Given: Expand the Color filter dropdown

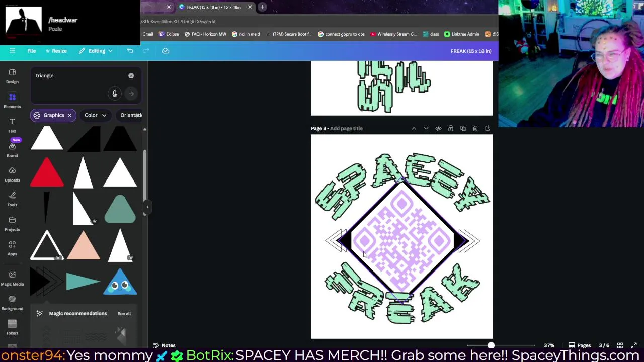Looking at the screenshot, I should click(96, 115).
